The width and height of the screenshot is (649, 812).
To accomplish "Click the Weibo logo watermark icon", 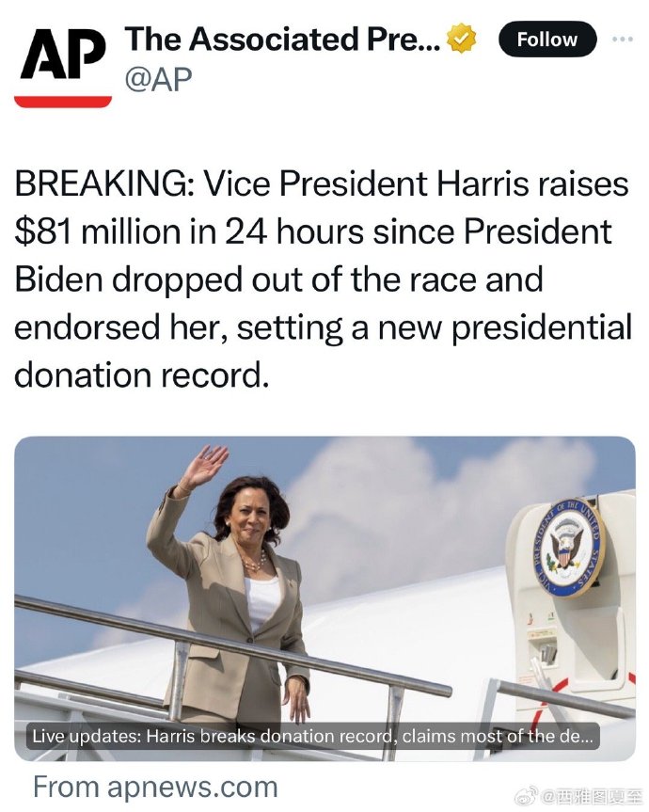I will pyautogui.click(x=529, y=793).
